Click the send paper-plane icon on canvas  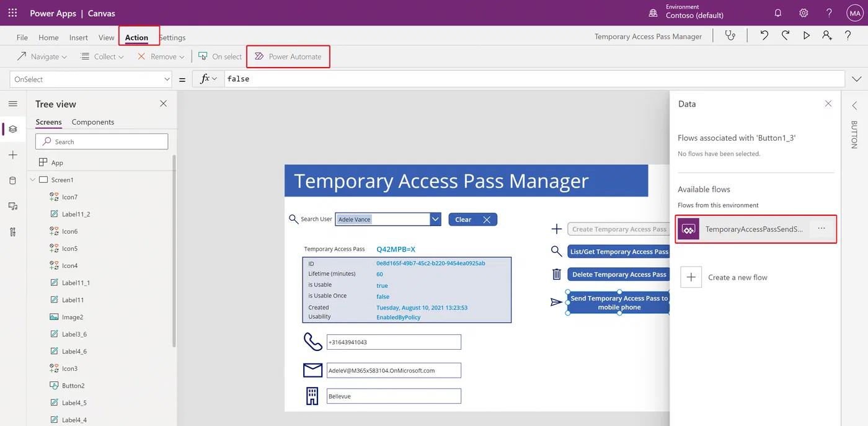pos(556,302)
